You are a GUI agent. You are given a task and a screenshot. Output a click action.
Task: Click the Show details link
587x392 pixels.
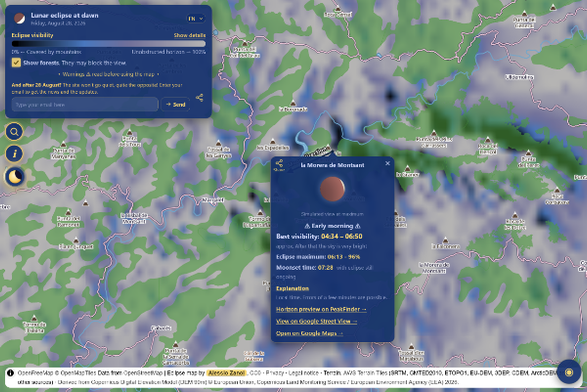189,35
